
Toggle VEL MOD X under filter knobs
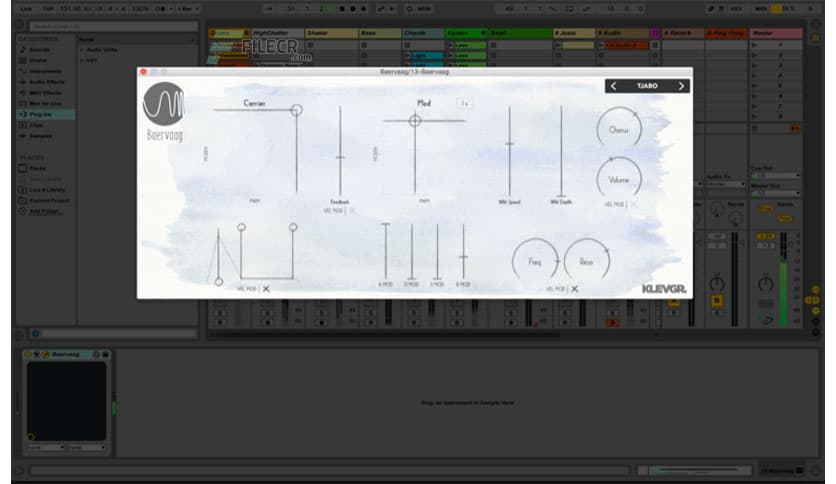[575, 289]
